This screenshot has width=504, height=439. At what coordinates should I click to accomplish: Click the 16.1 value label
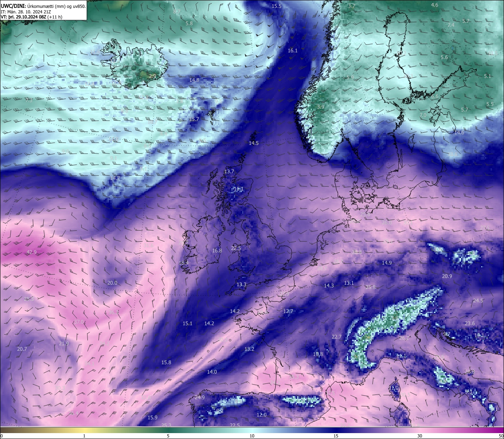(x=293, y=51)
